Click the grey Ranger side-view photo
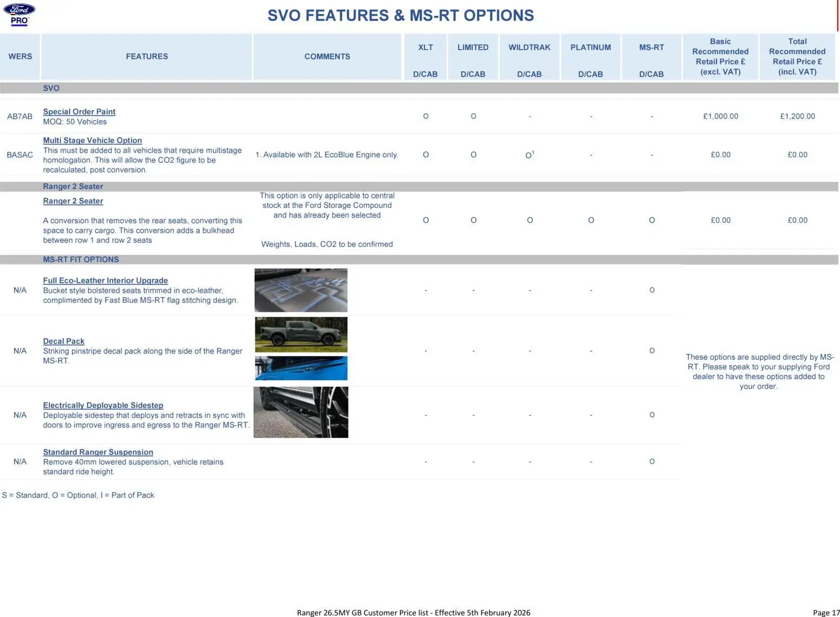 (x=301, y=335)
